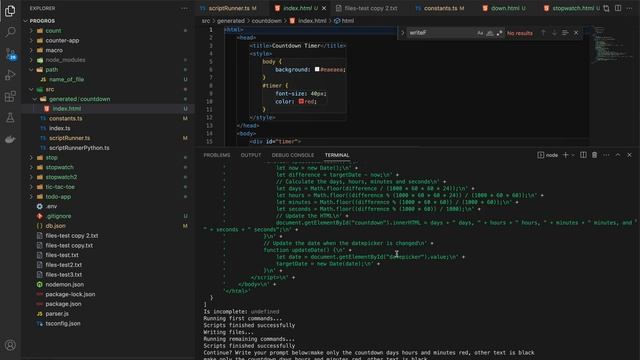The height and width of the screenshot is (360, 640).
Task: Select the node terminal instance label
Action: click(548, 155)
